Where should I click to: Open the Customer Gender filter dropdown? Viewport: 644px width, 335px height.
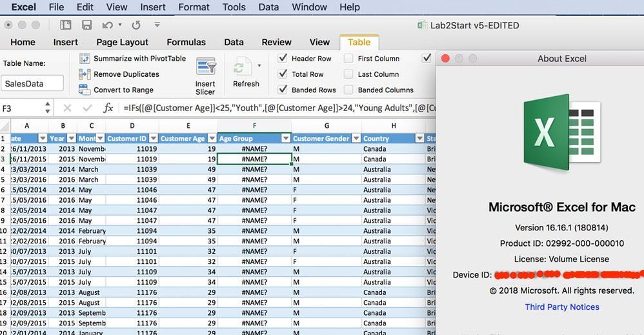pos(356,139)
